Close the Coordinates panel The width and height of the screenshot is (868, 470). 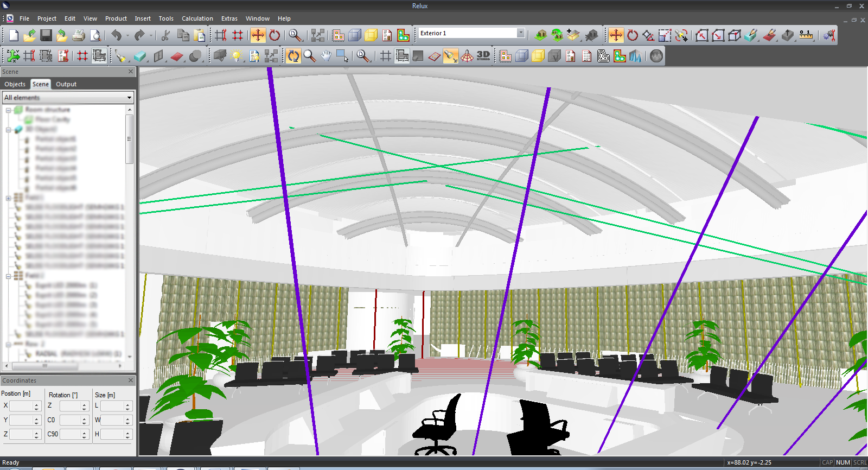coord(130,380)
